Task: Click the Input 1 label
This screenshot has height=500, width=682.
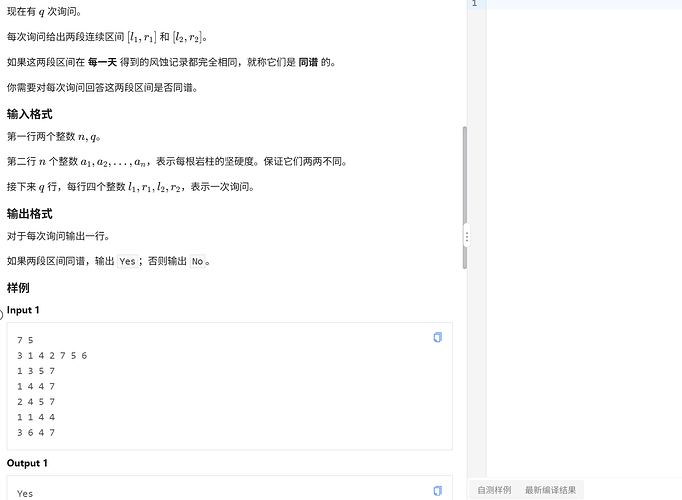Action: click(x=23, y=310)
